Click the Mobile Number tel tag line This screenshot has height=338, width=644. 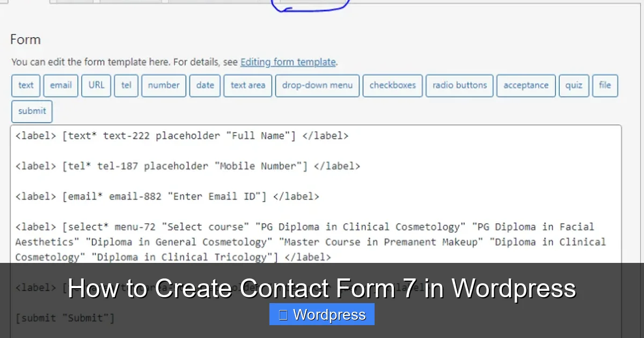point(188,166)
